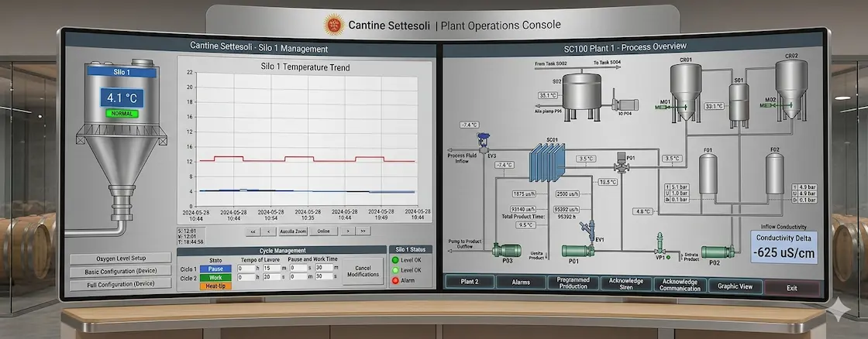Click the Conductivity Delta -625 uS/cm panel
The height and width of the screenshot is (339, 868).
coord(784,248)
